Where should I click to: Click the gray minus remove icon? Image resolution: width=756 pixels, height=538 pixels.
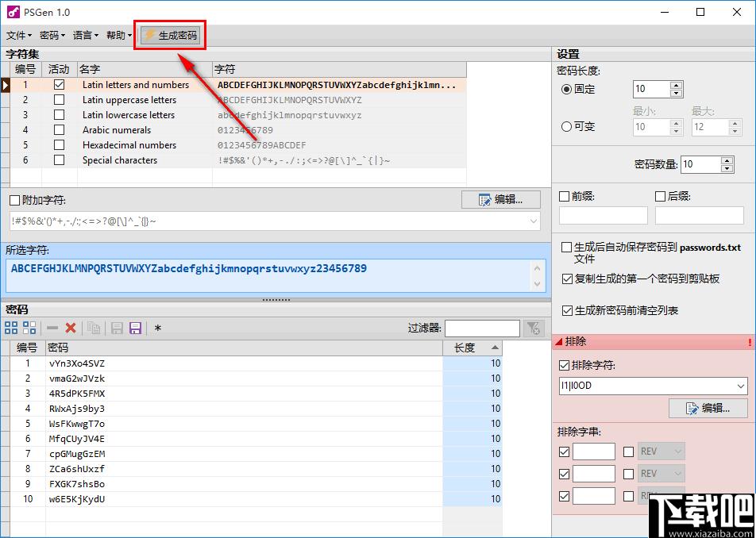click(52, 328)
